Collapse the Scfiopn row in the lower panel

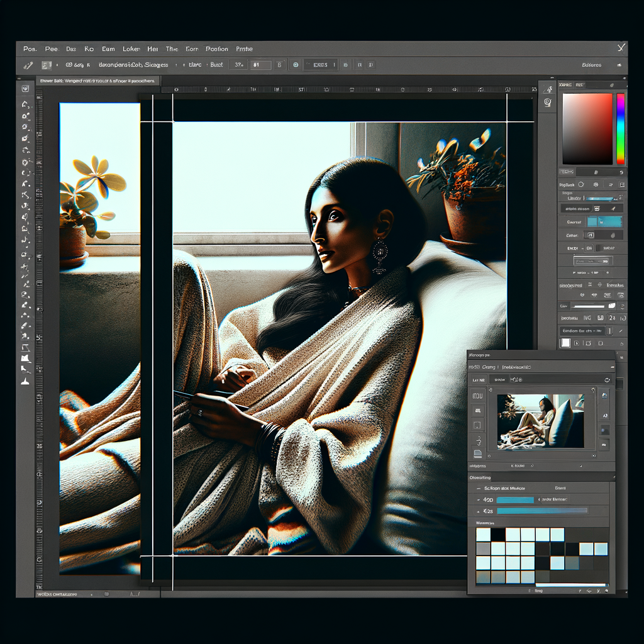click(477, 488)
